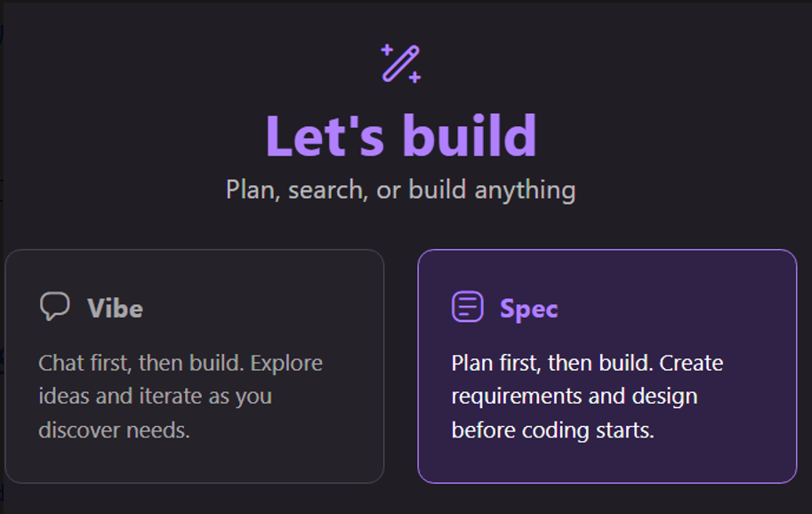Click the Vibe chat bubble icon

click(55, 307)
